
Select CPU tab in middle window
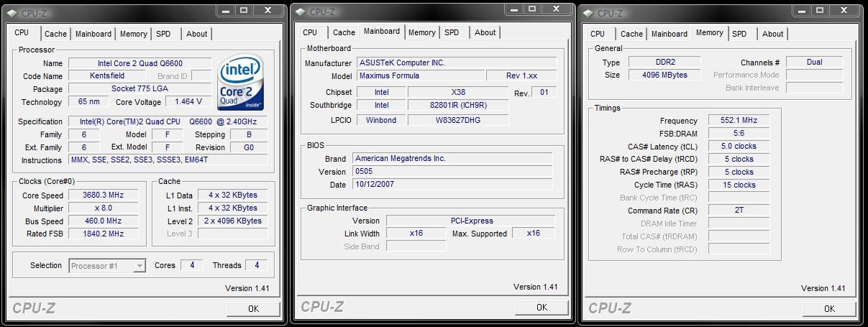pos(310,32)
